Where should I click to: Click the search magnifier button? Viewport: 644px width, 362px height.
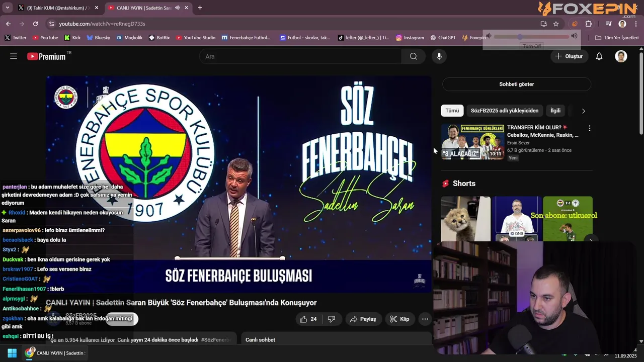tap(414, 56)
